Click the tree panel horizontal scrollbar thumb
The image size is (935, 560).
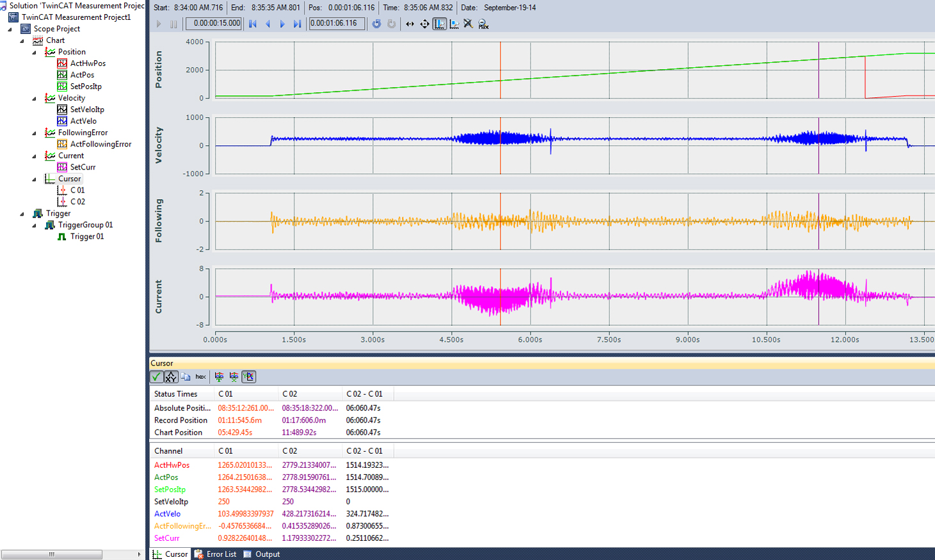(x=51, y=554)
